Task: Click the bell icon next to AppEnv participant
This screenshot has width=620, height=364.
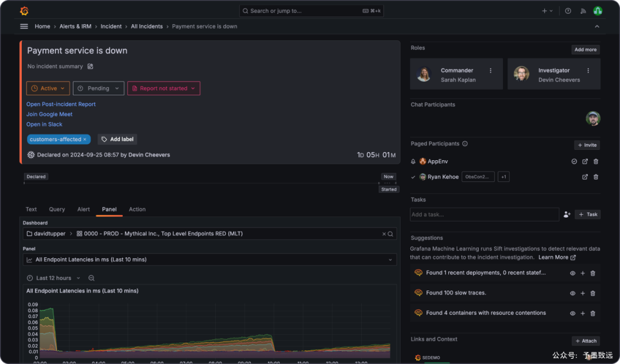Action: point(413,161)
